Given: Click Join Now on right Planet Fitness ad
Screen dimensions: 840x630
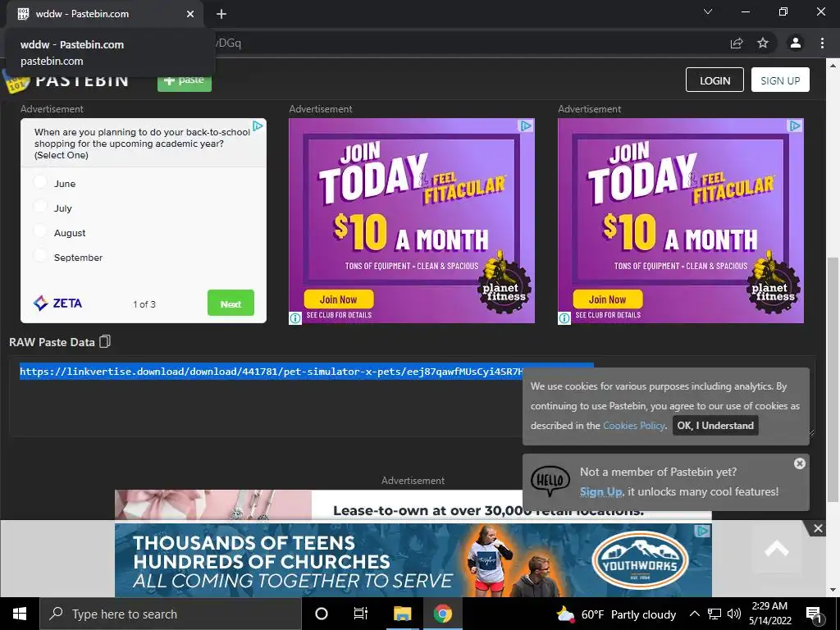Looking at the screenshot, I should tap(608, 299).
